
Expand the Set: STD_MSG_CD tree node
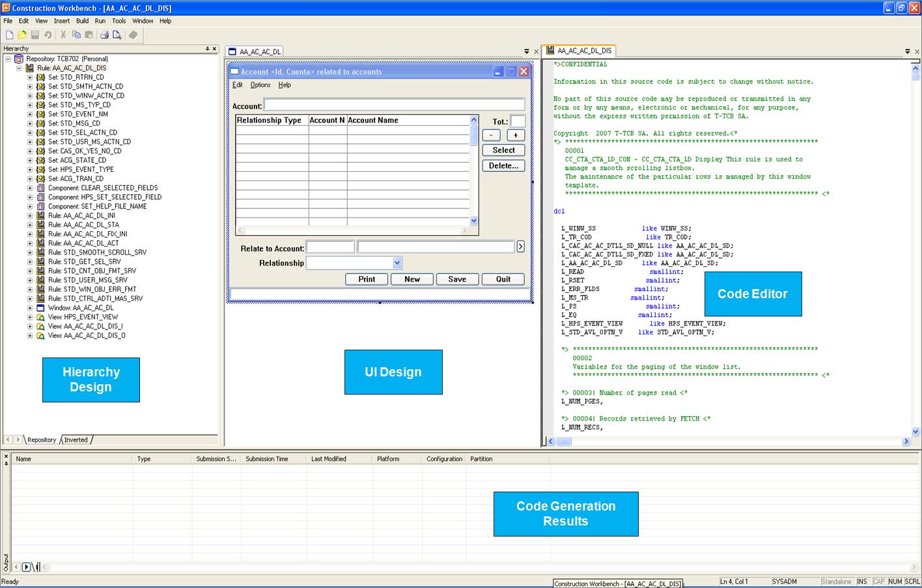coord(30,123)
